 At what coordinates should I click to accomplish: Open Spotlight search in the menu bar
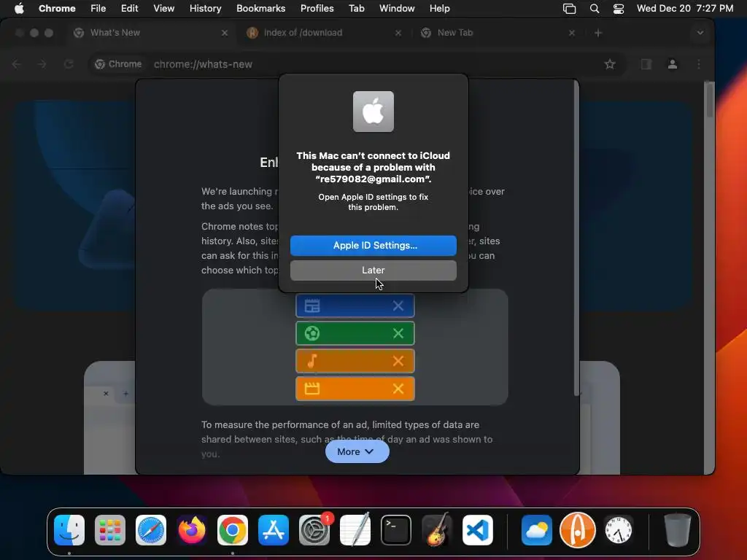pyautogui.click(x=595, y=9)
